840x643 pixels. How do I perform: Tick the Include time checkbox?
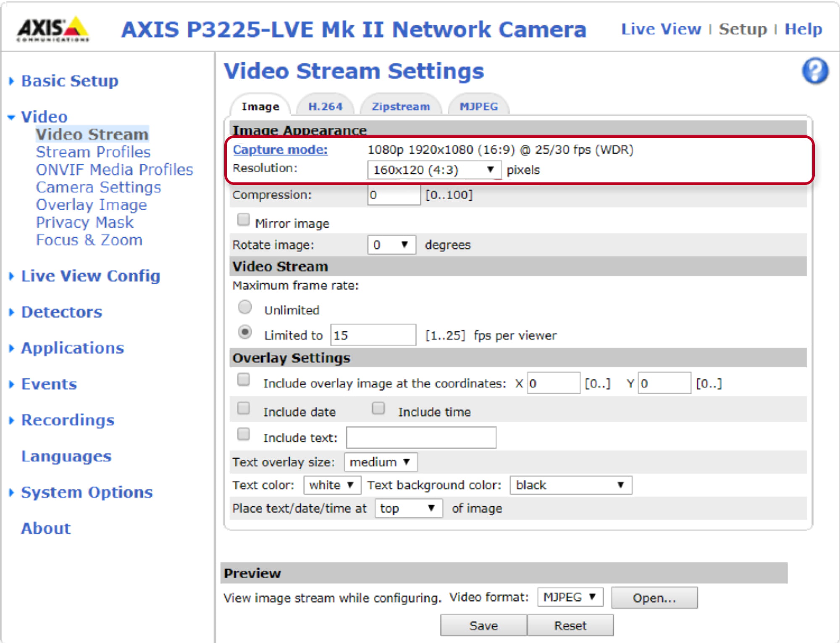pos(378,408)
